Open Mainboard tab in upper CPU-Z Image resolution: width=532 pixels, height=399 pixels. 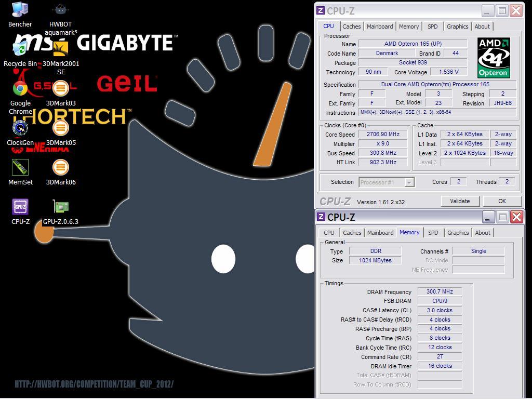[x=380, y=26]
